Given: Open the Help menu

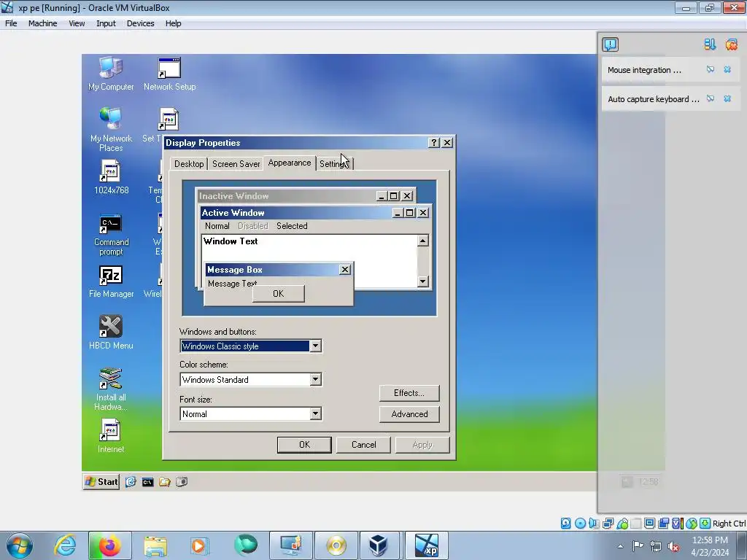Looking at the screenshot, I should pos(173,23).
